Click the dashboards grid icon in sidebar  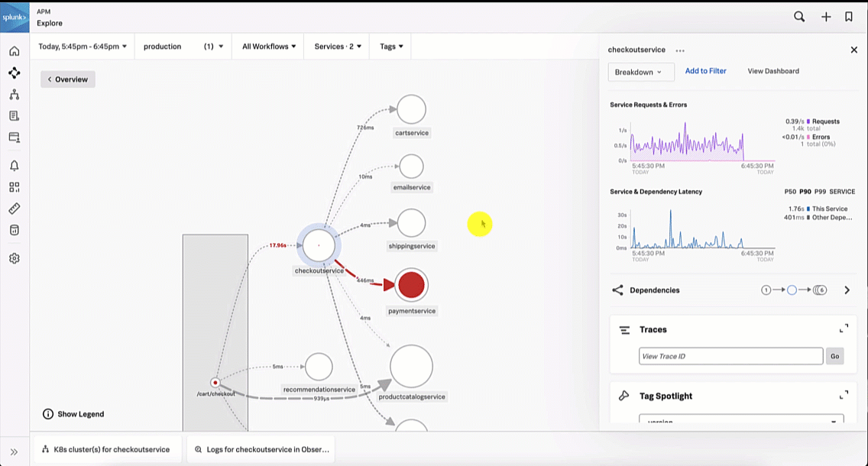coord(14,187)
